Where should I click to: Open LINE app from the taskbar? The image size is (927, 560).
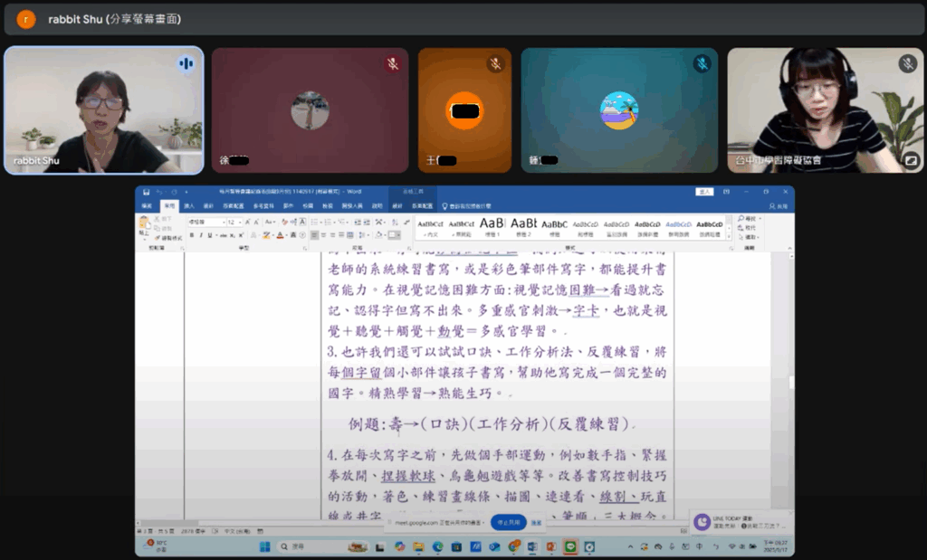(570, 546)
